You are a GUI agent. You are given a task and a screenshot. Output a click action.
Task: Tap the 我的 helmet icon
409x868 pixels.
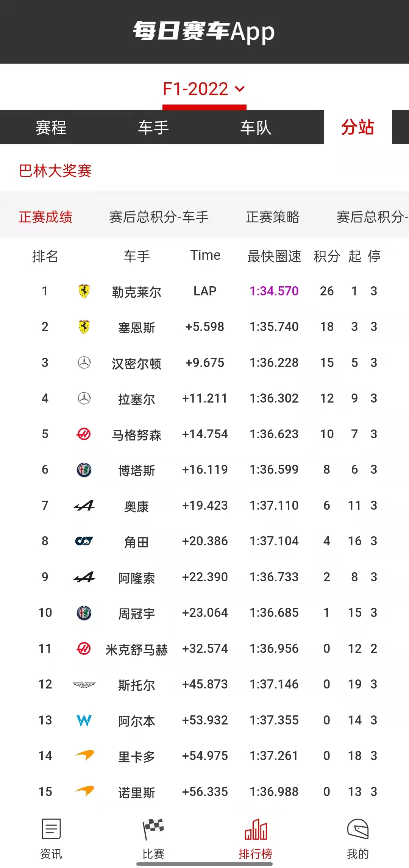coord(358,829)
